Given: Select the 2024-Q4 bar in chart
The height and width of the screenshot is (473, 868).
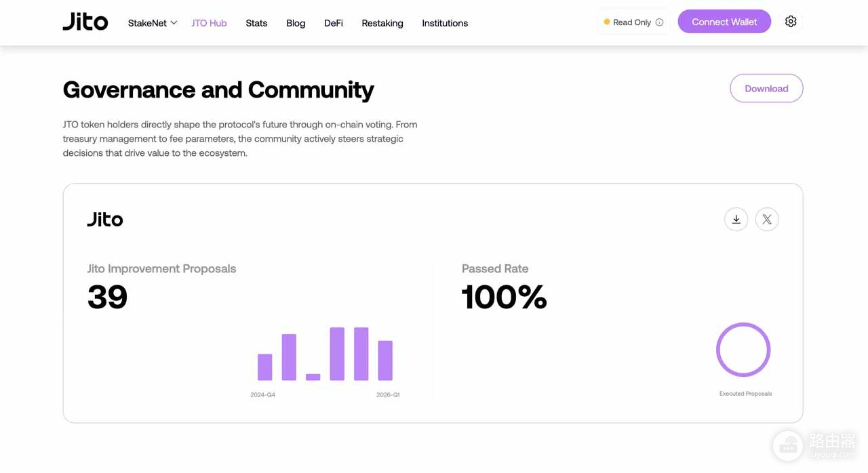Looking at the screenshot, I should coord(265,367).
